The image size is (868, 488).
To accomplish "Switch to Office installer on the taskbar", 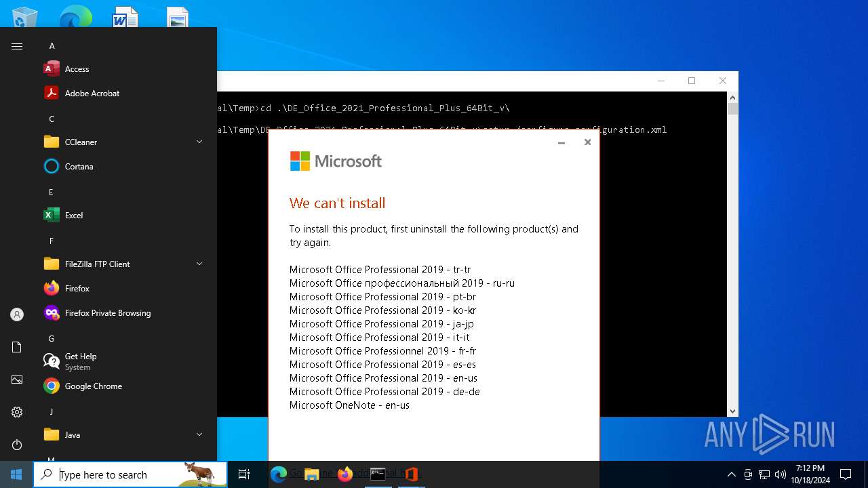I will pyautogui.click(x=411, y=474).
